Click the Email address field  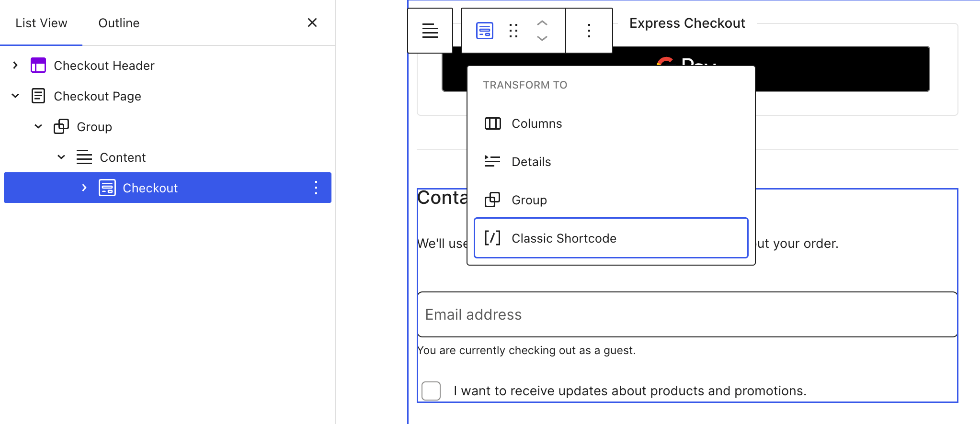(x=687, y=314)
